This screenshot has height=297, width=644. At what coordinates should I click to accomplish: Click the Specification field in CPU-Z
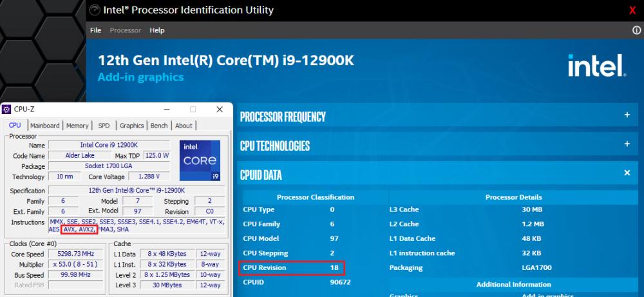[137, 191]
